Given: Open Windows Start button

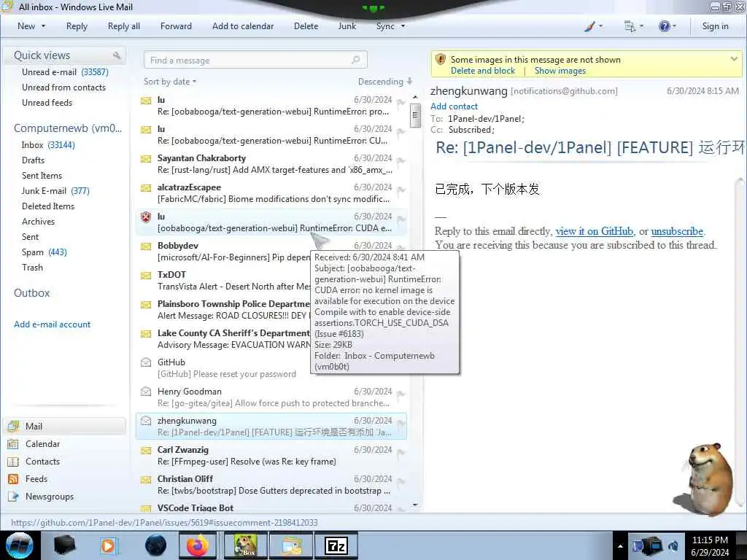Looking at the screenshot, I should click(x=19, y=545).
